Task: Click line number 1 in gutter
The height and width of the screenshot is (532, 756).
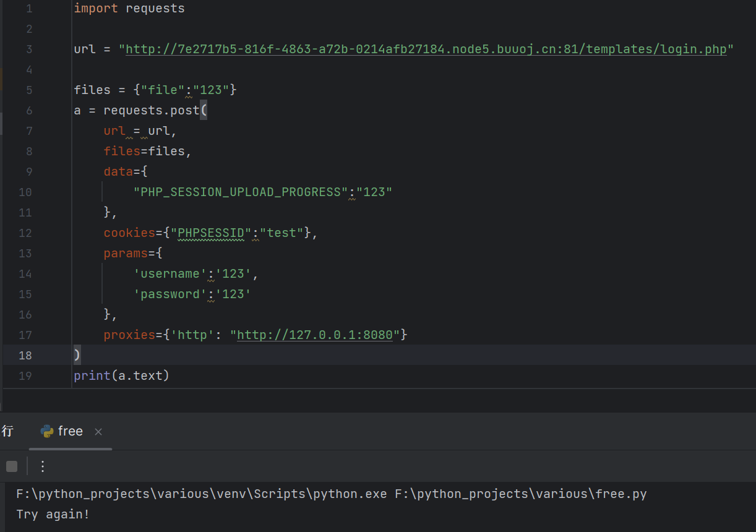Action: point(30,9)
